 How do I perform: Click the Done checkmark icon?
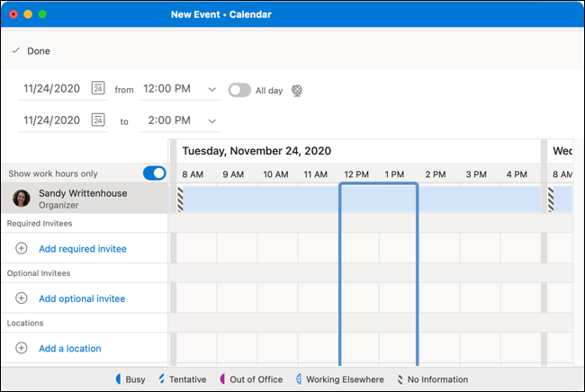(x=15, y=51)
